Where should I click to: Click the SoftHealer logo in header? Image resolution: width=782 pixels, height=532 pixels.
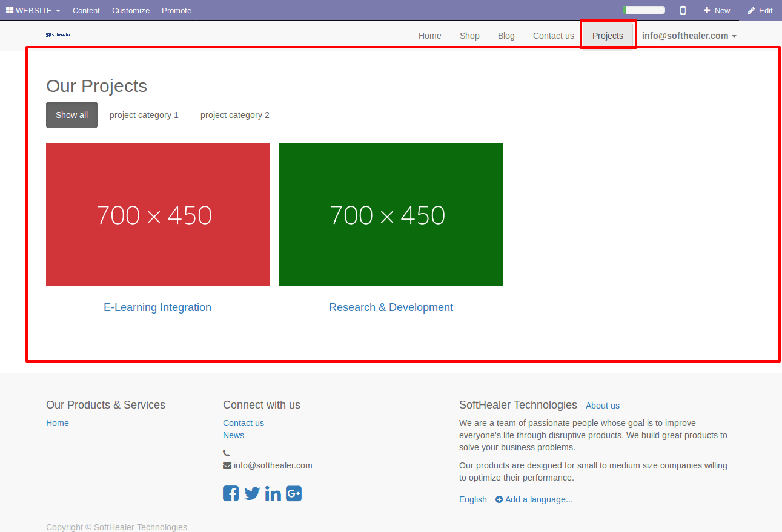(x=58, y=35)
